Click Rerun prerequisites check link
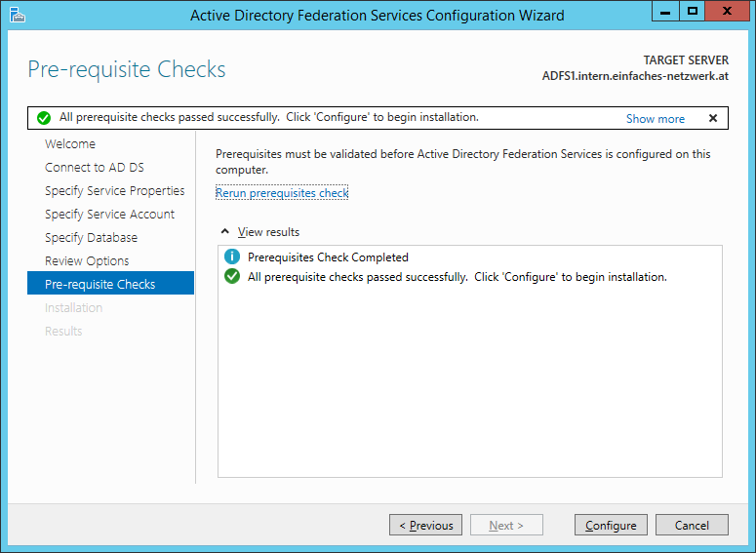The width and height of the screenshot is (756, 553). coord(282,193)
